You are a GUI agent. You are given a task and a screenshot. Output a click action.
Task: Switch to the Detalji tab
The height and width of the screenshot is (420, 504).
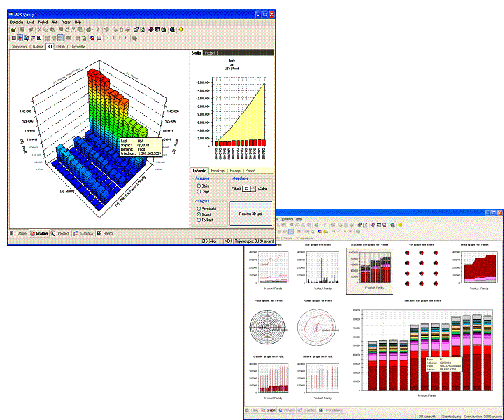[x=60, y=47]
